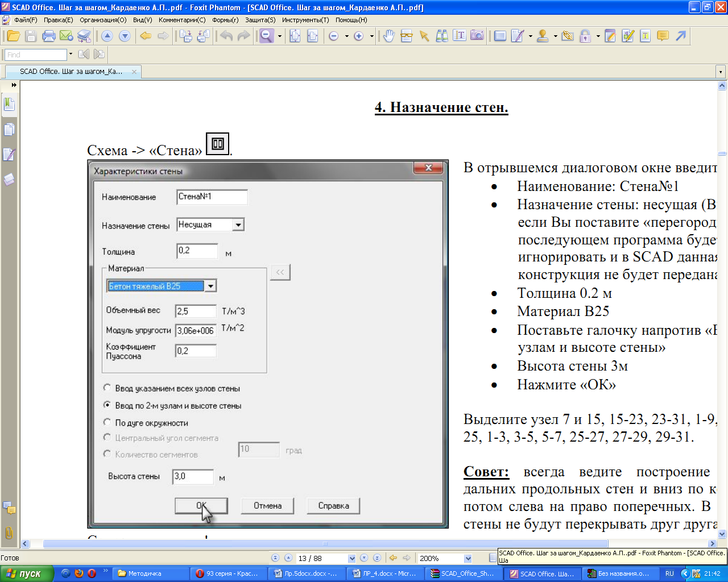Select the blue Arrow drawing tool

pyautogui.click(x=681, y=36)
